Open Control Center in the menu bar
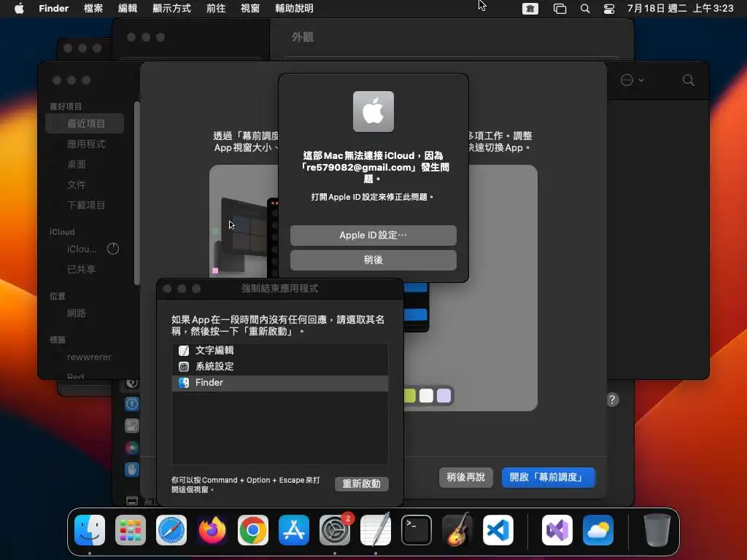Screen dimensions: 747x560 [609, 9]
